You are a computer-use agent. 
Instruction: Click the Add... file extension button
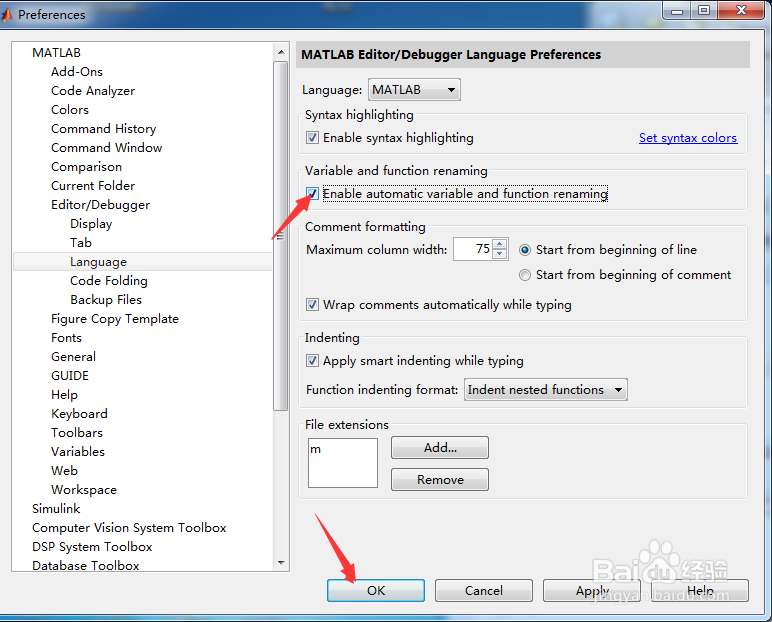click(x=440, y=448)
